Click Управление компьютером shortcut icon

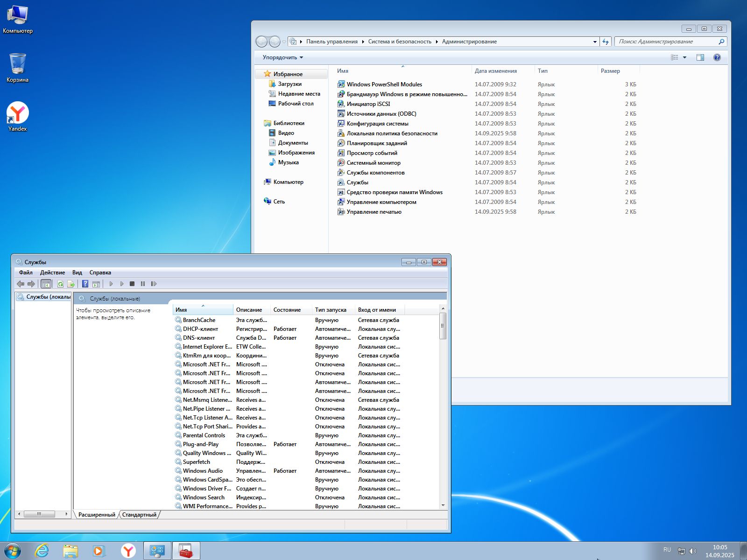341,202
